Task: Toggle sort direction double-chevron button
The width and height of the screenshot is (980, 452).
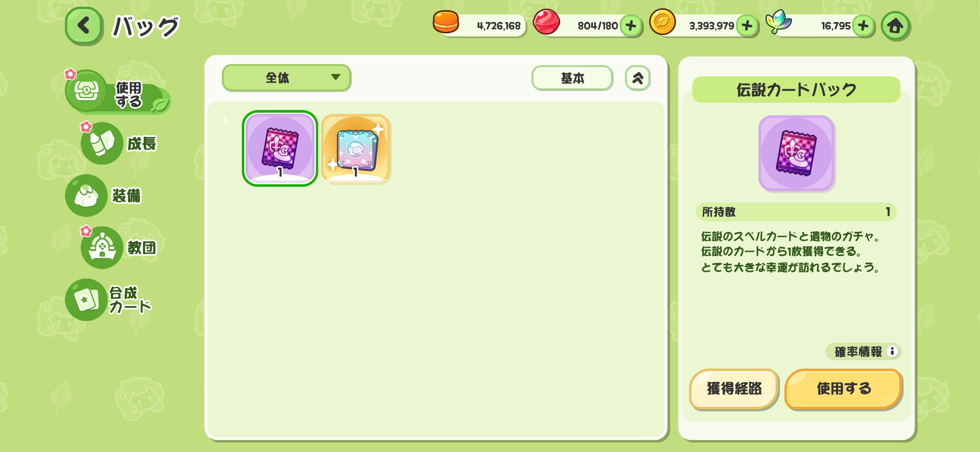Action: (637, 78)
